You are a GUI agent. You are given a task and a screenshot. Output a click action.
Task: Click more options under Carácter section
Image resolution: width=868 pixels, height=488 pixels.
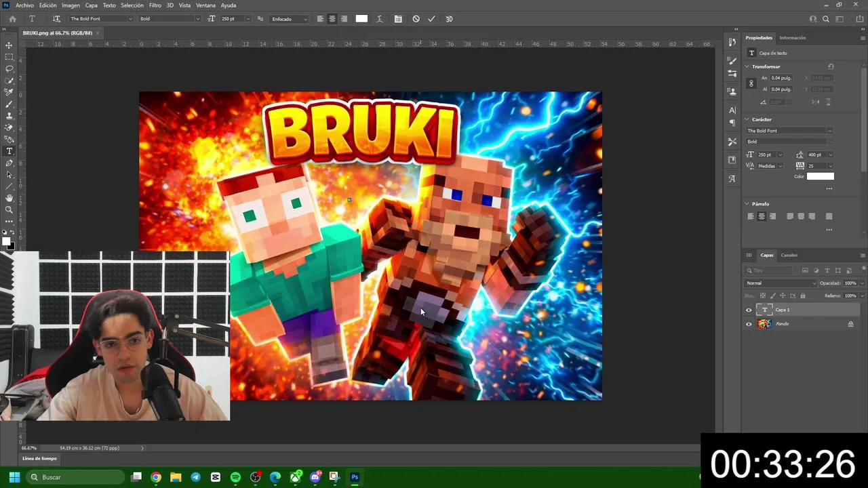tap(829, 189)
